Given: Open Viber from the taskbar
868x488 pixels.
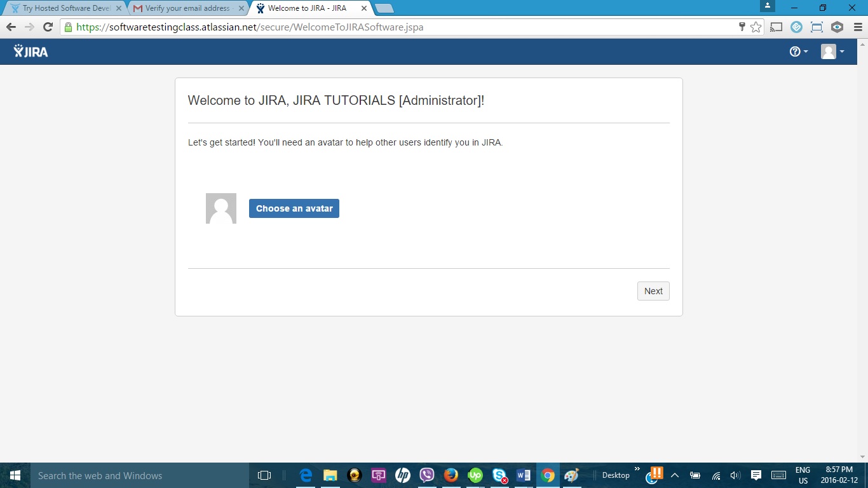Looking at the screenshot, I should [427, 475].
